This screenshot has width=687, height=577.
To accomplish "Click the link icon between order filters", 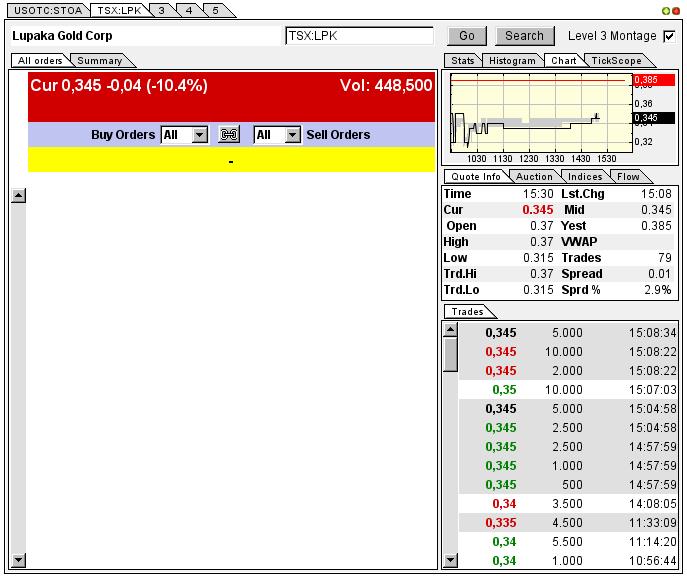I will 229,135.
